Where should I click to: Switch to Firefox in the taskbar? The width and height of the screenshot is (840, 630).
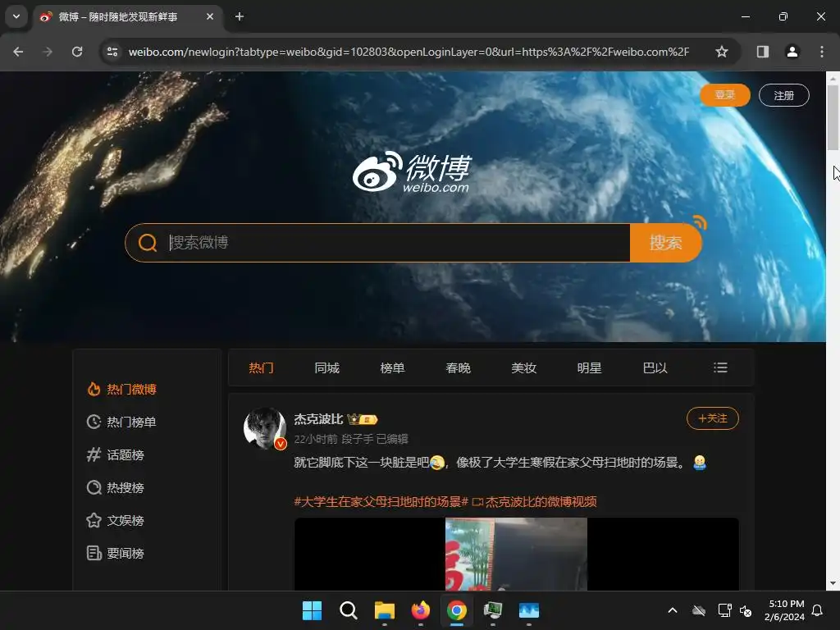421,610
